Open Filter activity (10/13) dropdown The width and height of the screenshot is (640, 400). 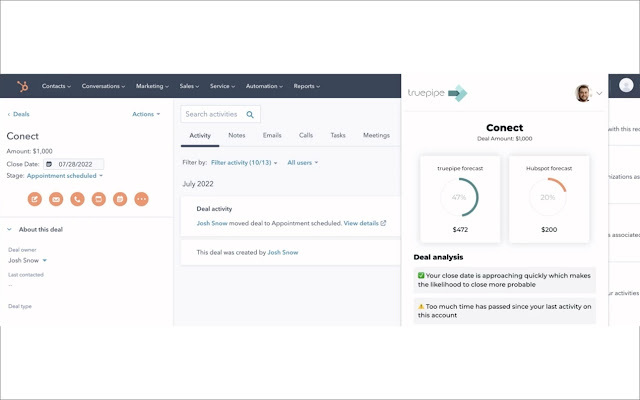(244, 162)
